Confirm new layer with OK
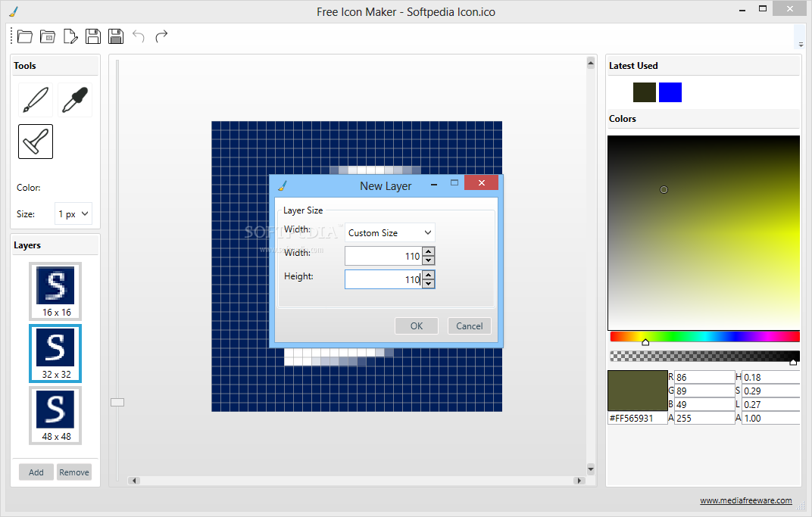 pyautogui.click(x=416, y=325)
